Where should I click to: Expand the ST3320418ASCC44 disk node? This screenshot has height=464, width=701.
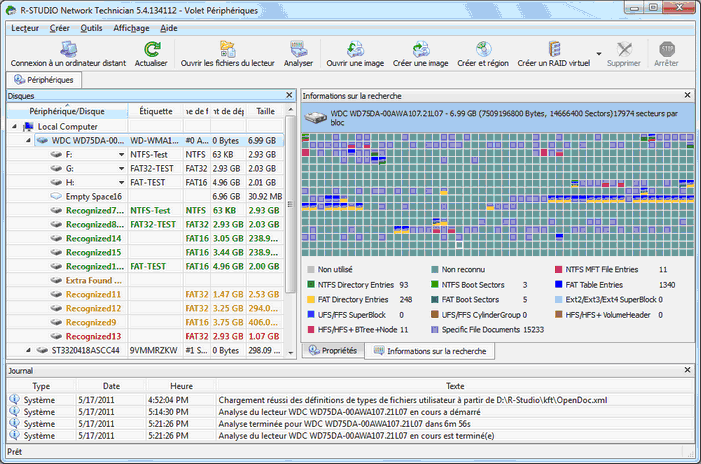pos(28,350)
